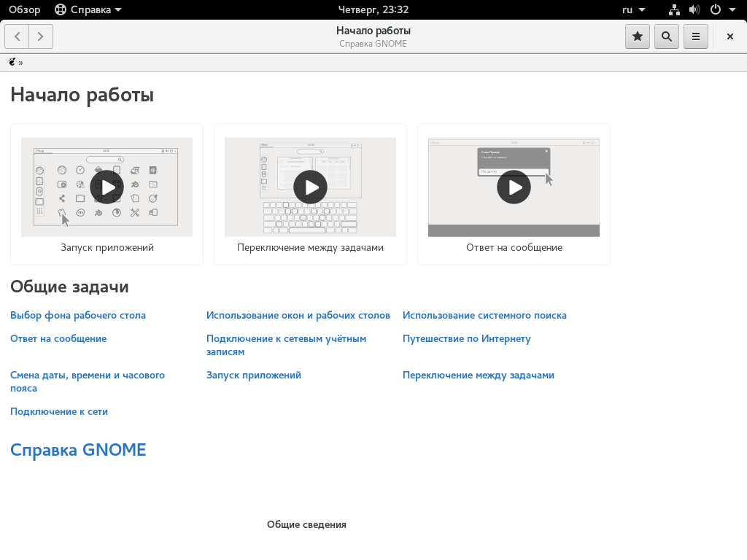The height and width of the screenshot is (560, 747).
Task: Open Запуск приложений link under Общие задачи
Action: (x=253, y=376)
